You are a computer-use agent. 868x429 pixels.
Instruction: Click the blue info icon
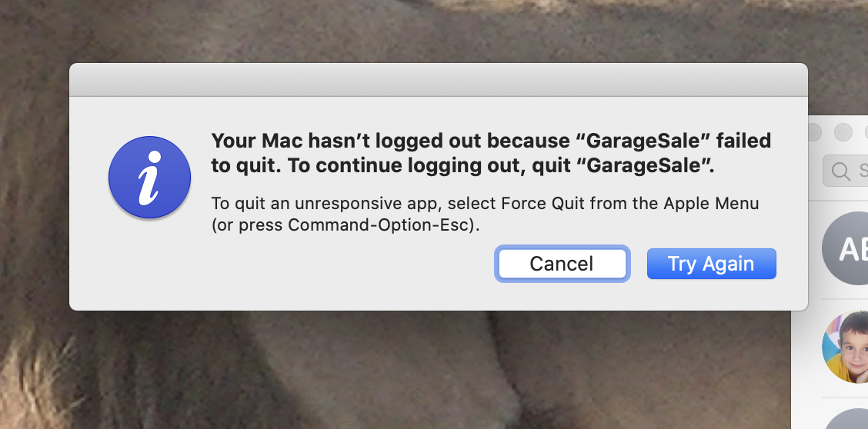pos(149,178)
